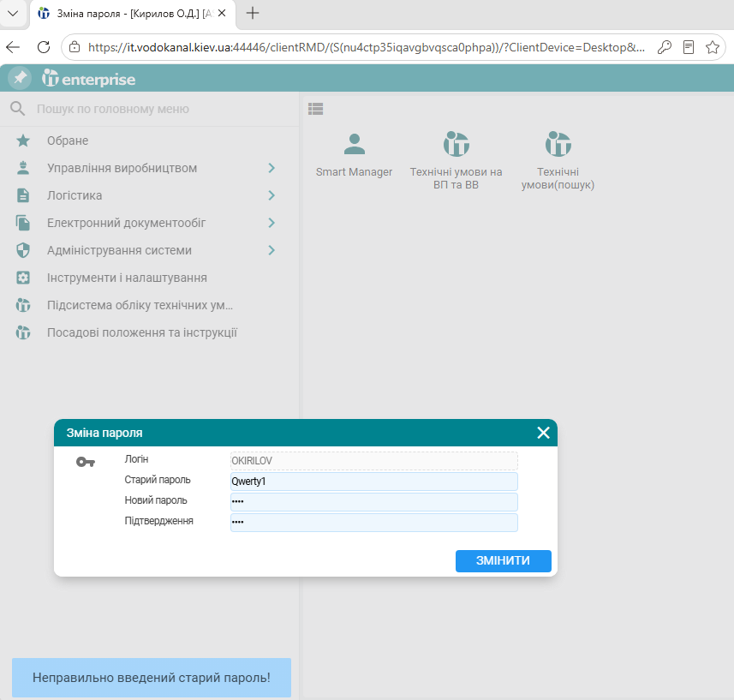734x700 pixels.
Task: Click the IT icon of Підсистема обліку технічних умов
Action: tap(23, 305)
